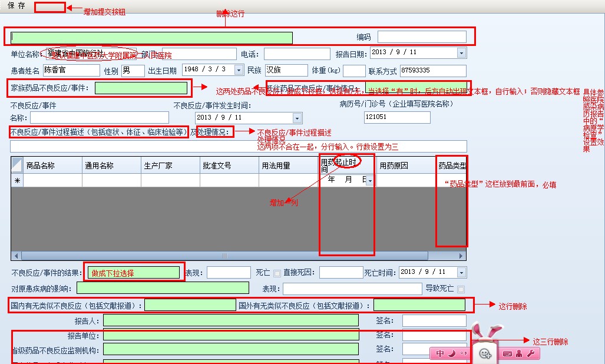
Task: Click the 联系方式 field showing 87593335
Action: click(x=433, y=71)
